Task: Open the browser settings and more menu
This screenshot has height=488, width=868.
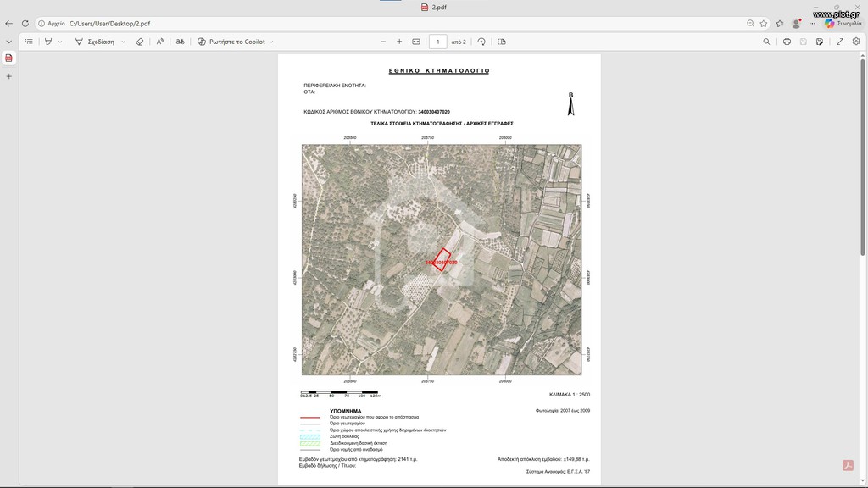Action: tap(812, 23)
